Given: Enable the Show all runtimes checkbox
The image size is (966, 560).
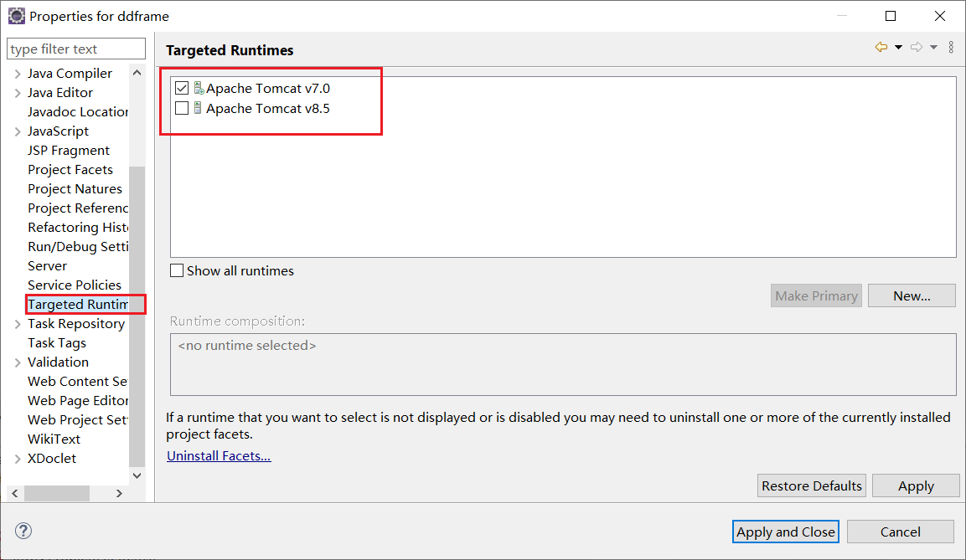Looking at the screenshot, I should pos(177,270).
